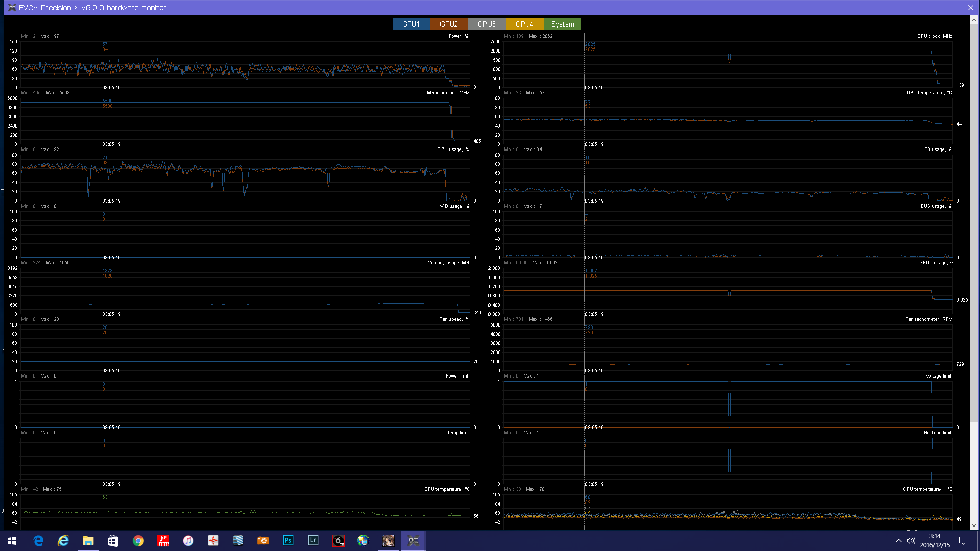980x551 pixels.
Task: Click the 03:05:19 timestamp under GPU clock graph
Action: 595,88
